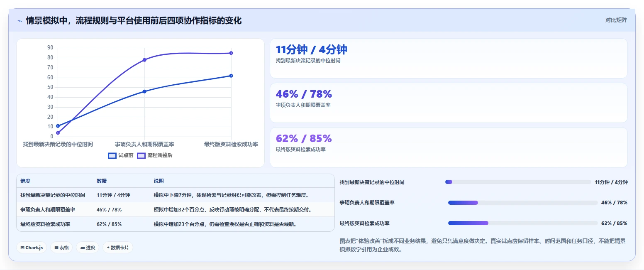Click table cell 11分钟 / 4分钟
Image resolution: width=644 pixels, height=270 pixels.
coord(113,195)
